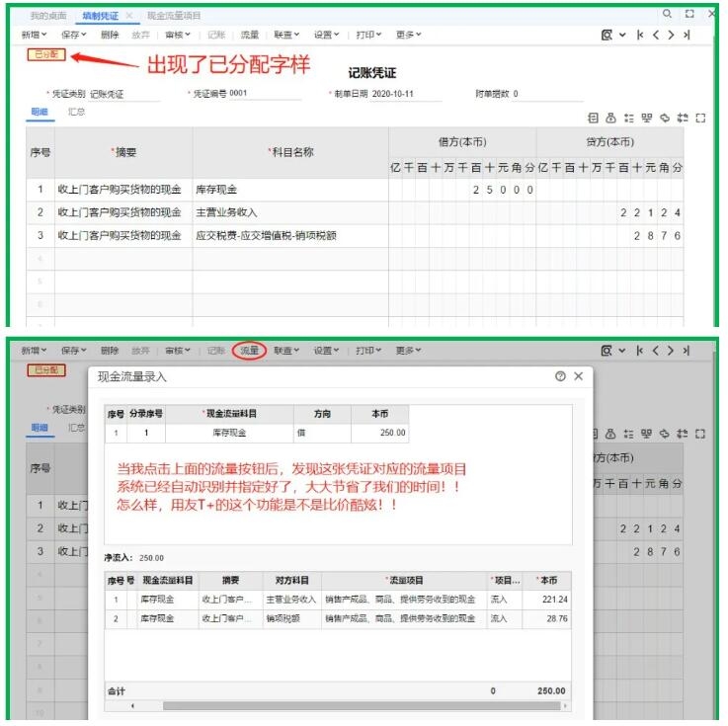Click 凭证编号 field showing 0001

click(265, 93)
